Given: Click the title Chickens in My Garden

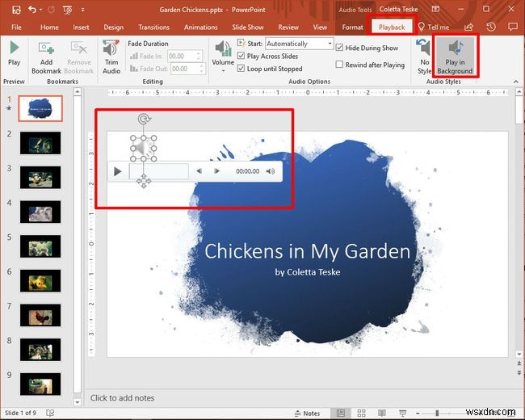Looking at the screenshot, I should point(307,251).
